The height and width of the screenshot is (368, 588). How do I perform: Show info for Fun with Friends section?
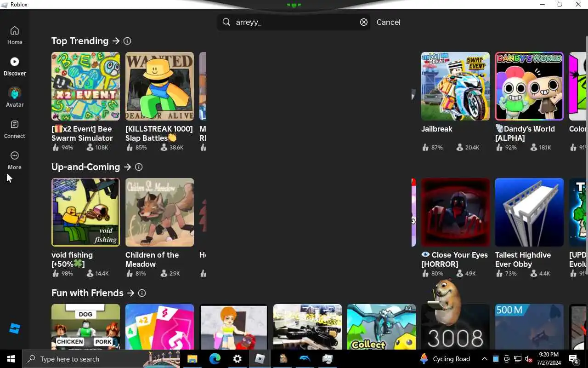[142, 293]
